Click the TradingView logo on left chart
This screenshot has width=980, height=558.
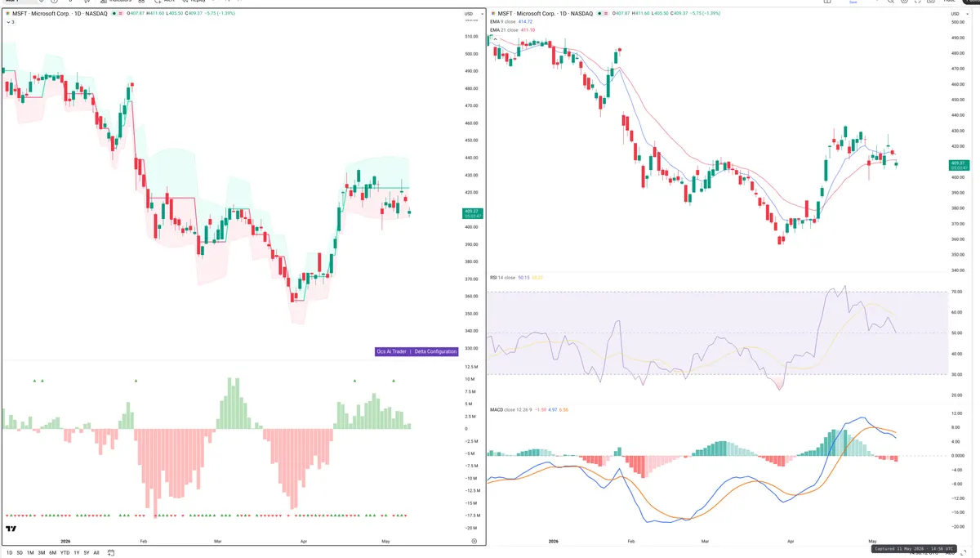click(11, 529)
